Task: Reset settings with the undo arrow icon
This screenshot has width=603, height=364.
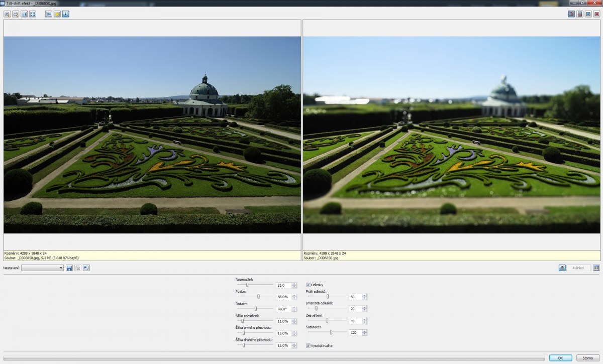Action: coord(86,268)
